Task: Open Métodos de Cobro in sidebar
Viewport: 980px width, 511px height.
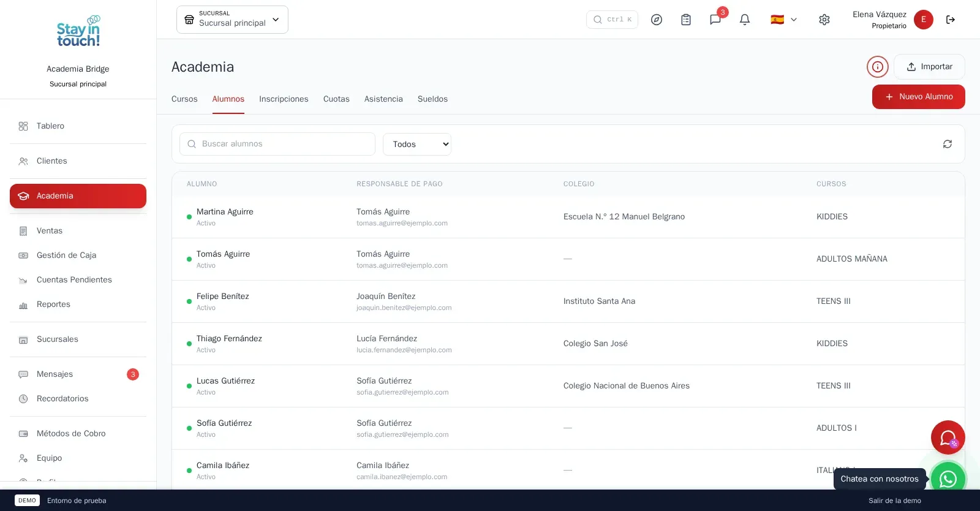Action: click(78, 434)
